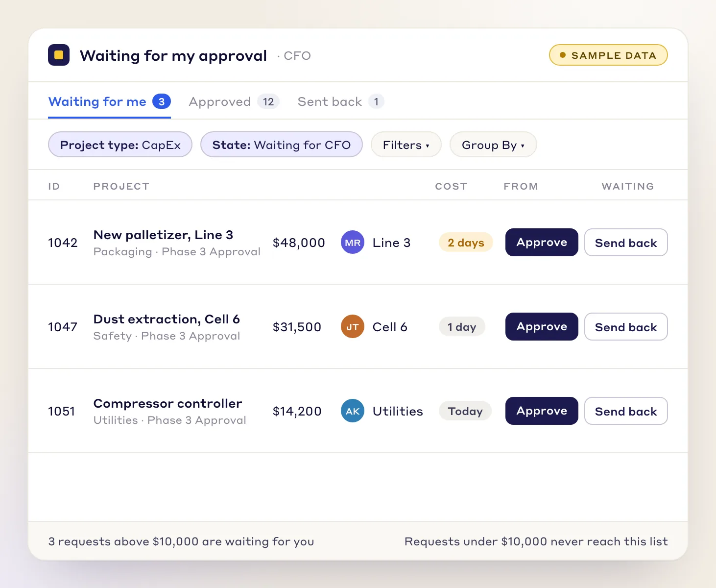Send back the Compressor controller request

[626, 411]
